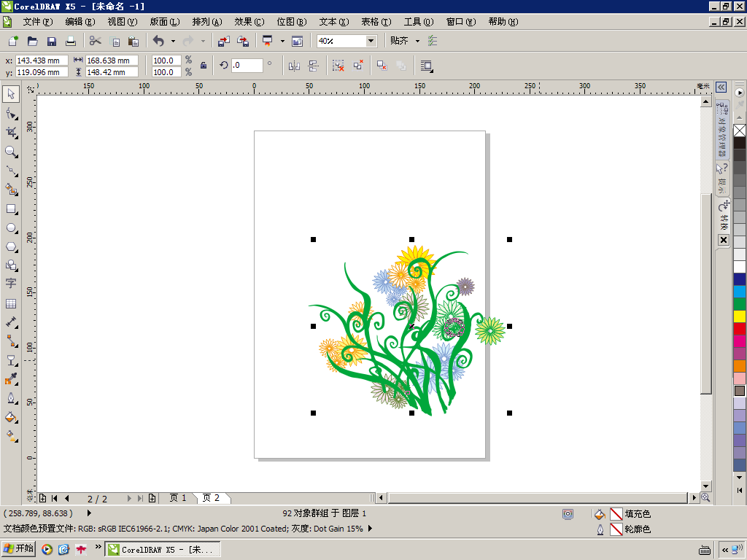The height and width of the screenshot is (560, 747).
Task: Open the 位图 menu
Action: tap(292, 22)
